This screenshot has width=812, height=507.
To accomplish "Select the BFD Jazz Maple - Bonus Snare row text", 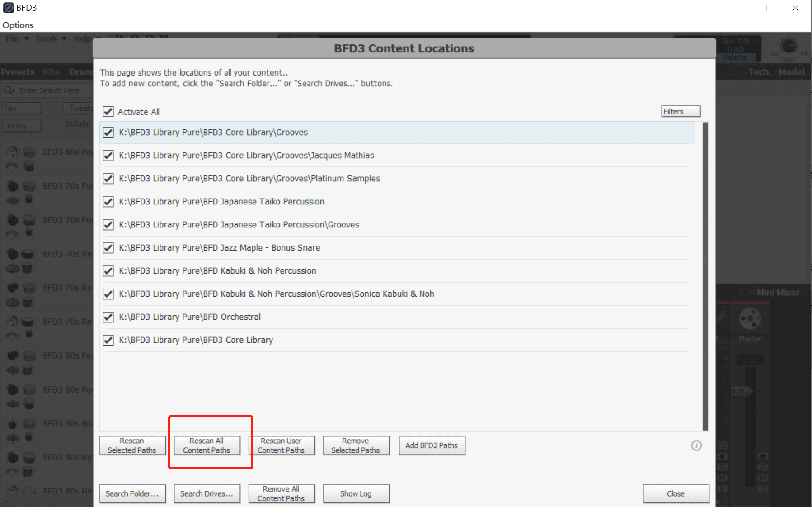I will pos(220,248).
